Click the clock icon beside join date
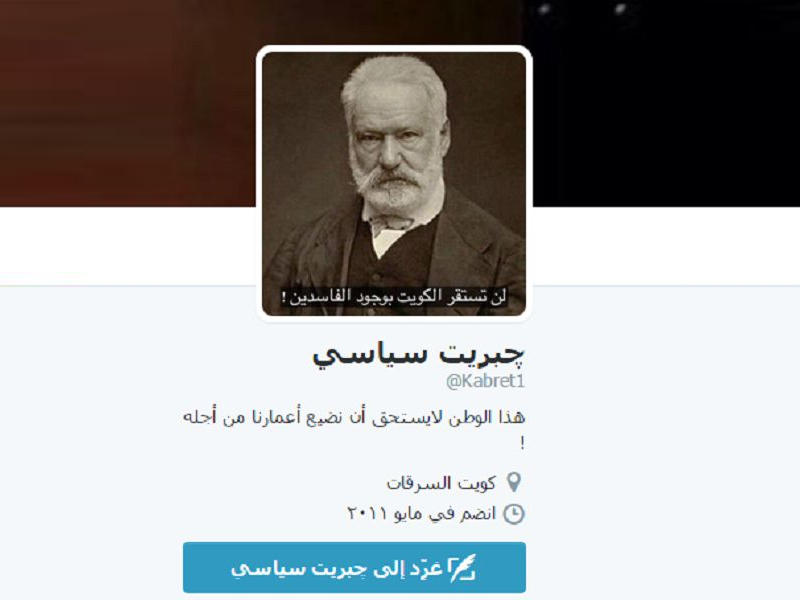800x600 pixels. (x=514, y=514)
